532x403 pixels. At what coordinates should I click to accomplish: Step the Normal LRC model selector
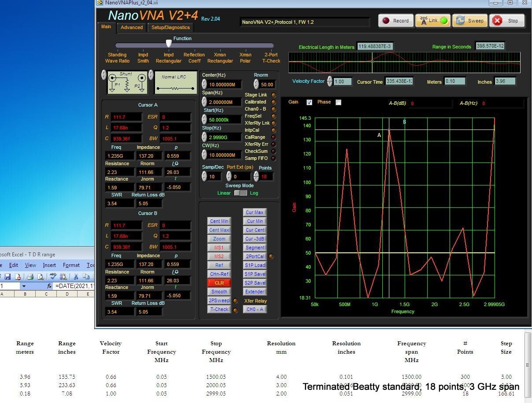[151, 75]
